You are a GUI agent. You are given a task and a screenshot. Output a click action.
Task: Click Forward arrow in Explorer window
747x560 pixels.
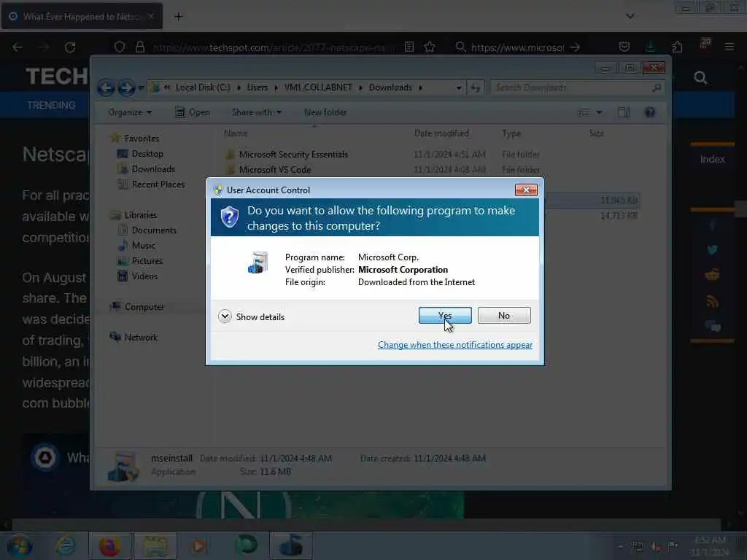tap(126, 87)
